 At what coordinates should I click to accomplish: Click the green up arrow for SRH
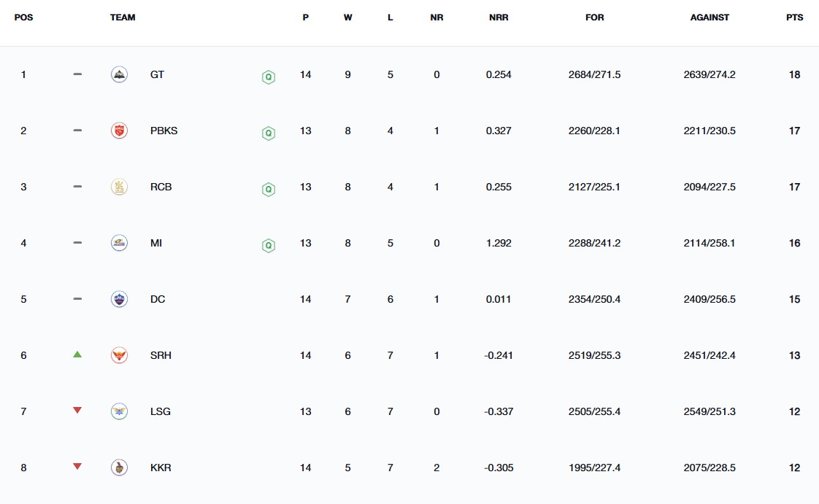(77, 354)
